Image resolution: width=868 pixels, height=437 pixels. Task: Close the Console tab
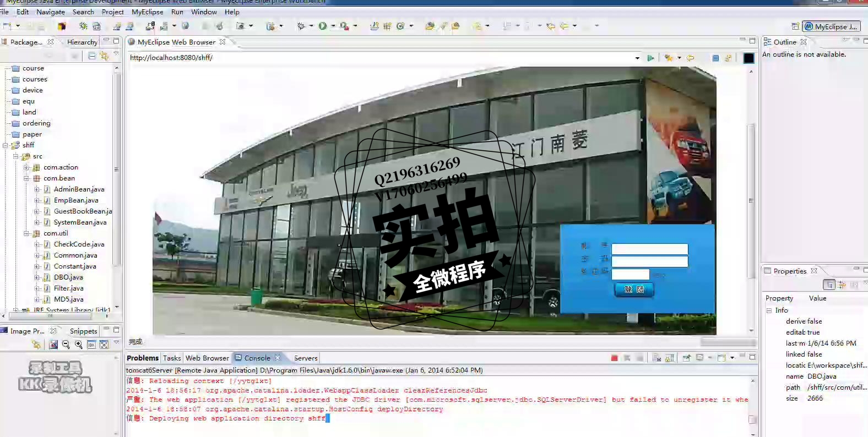(x=278, y=358)
